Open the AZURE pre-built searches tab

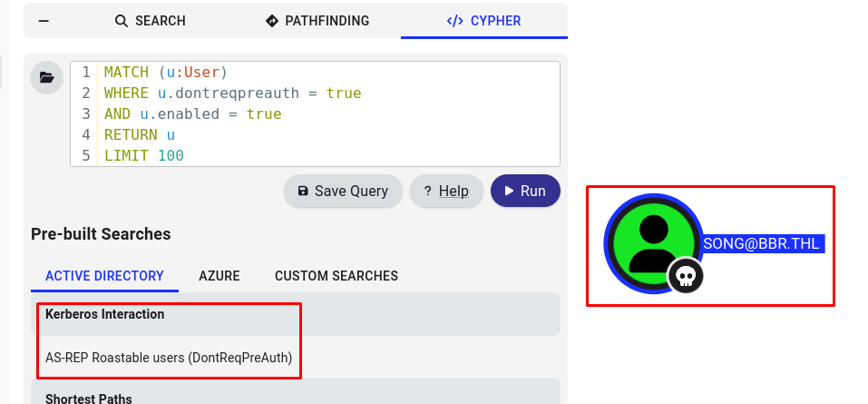219,275
